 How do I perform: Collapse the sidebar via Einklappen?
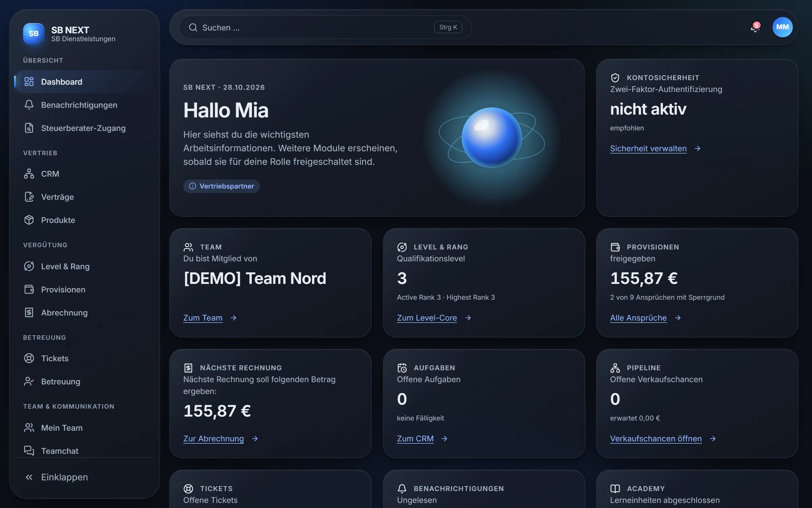click(85, 477)
